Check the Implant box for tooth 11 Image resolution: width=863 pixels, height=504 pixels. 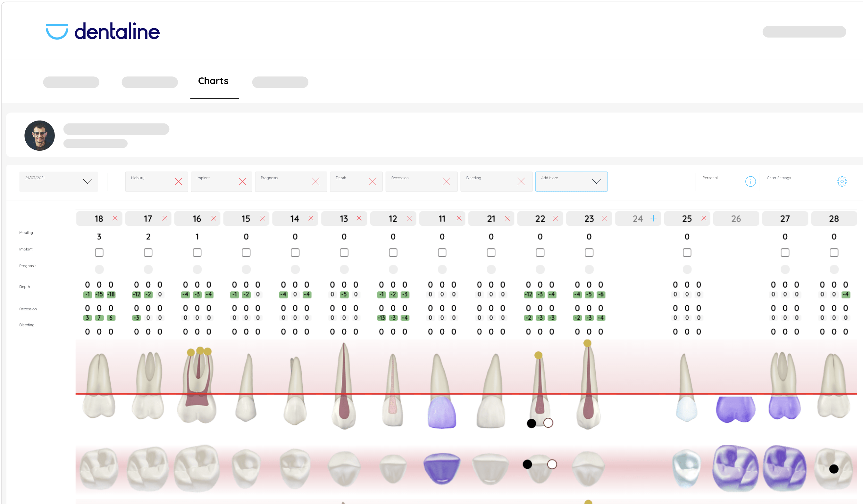coord(442,253)
